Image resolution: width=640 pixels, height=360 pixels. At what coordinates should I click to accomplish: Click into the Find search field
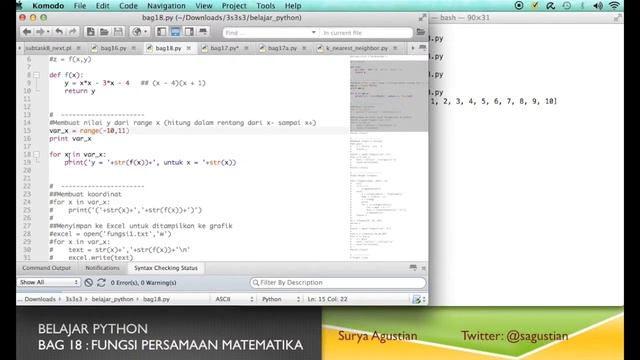(x=266, y=33)
